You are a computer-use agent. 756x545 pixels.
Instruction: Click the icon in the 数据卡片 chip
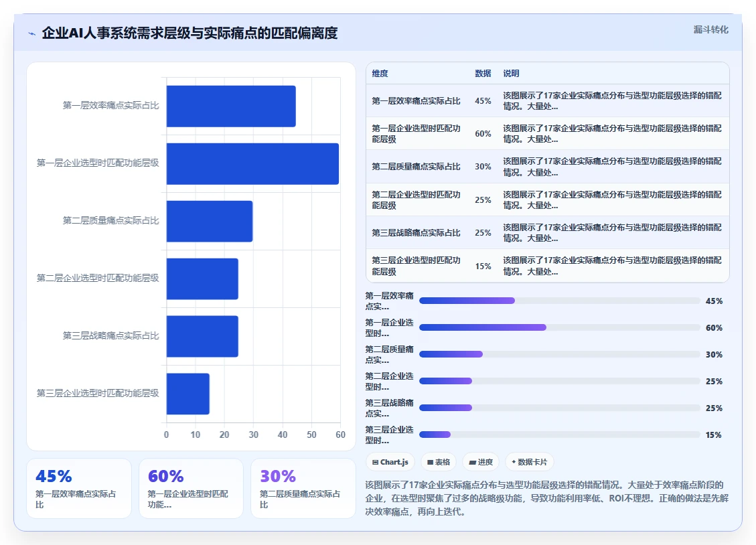(514, 461)
